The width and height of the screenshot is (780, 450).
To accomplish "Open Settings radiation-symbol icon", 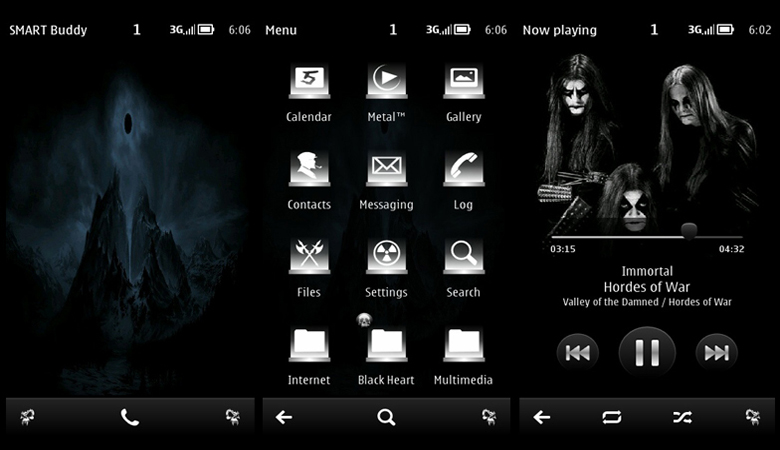I will (x=387, y=257).
